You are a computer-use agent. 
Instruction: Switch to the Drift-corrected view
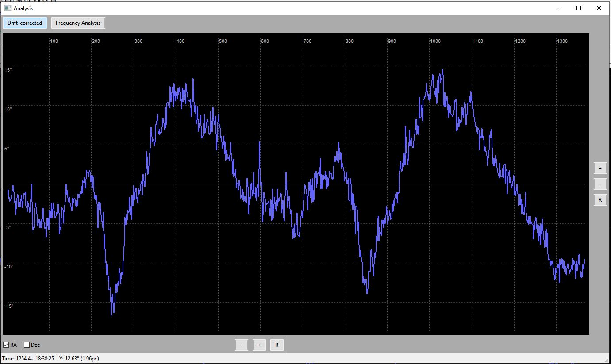pyautogui.click(x=25, y=23)
